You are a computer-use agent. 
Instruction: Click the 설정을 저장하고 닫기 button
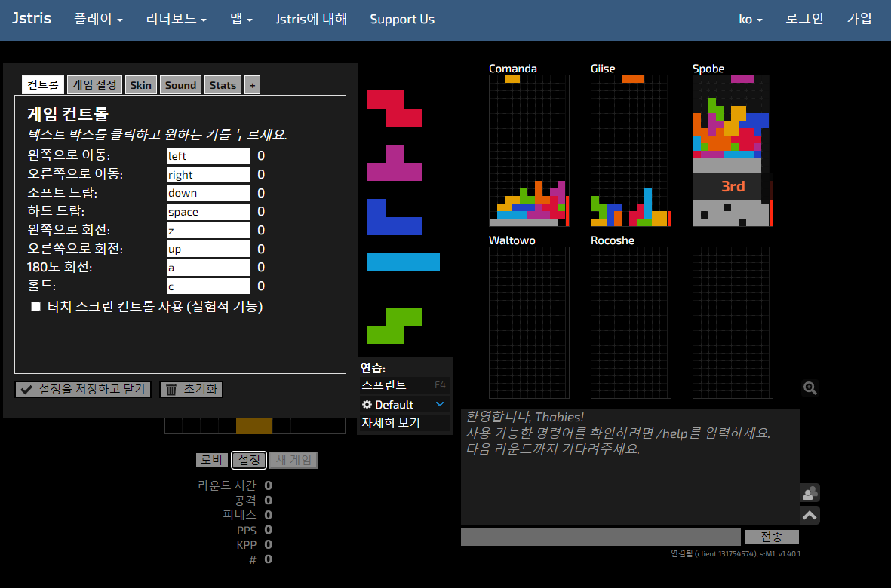click(x=83, y=389)
